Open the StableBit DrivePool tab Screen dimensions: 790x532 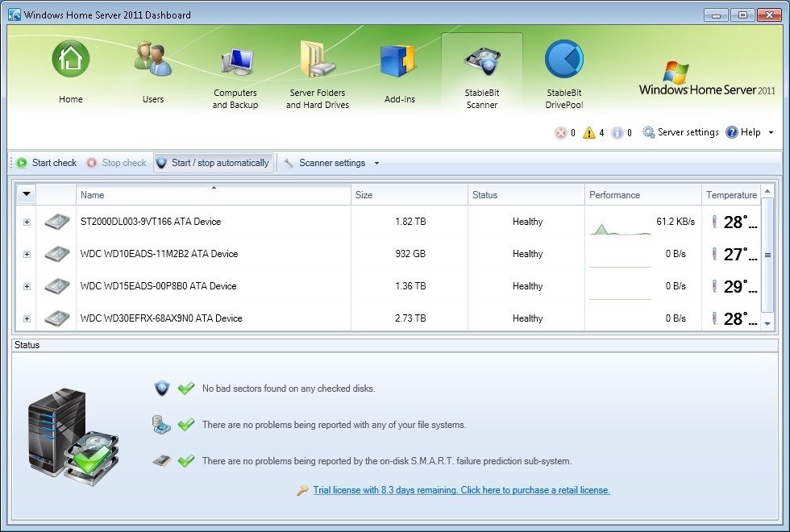(x=564, y=74)
